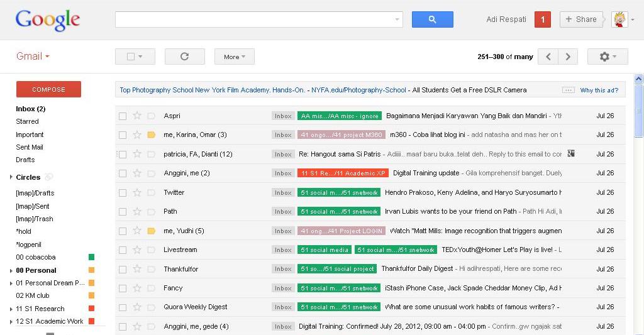Open account menu arrow beside avatar
644x335 pixels.
coord(633,19)
